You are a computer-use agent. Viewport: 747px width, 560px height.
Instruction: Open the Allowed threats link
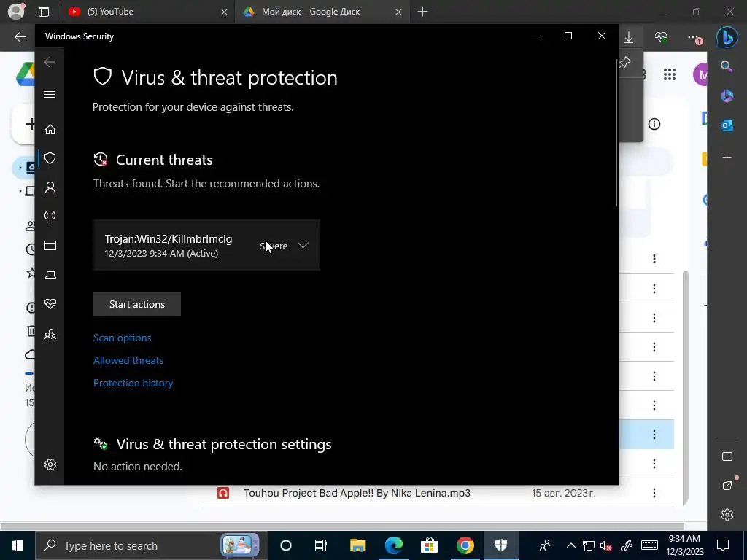point(128,360)
